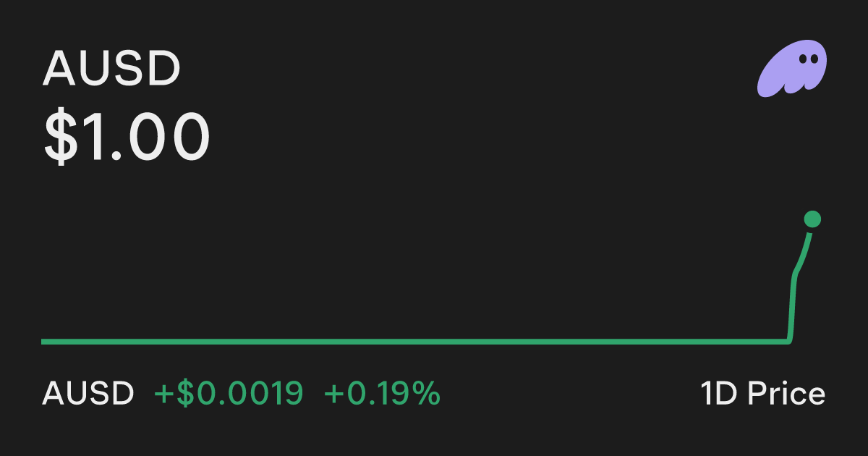
Task: Click the flat middle of the green price line
Action: pos(412,341)
